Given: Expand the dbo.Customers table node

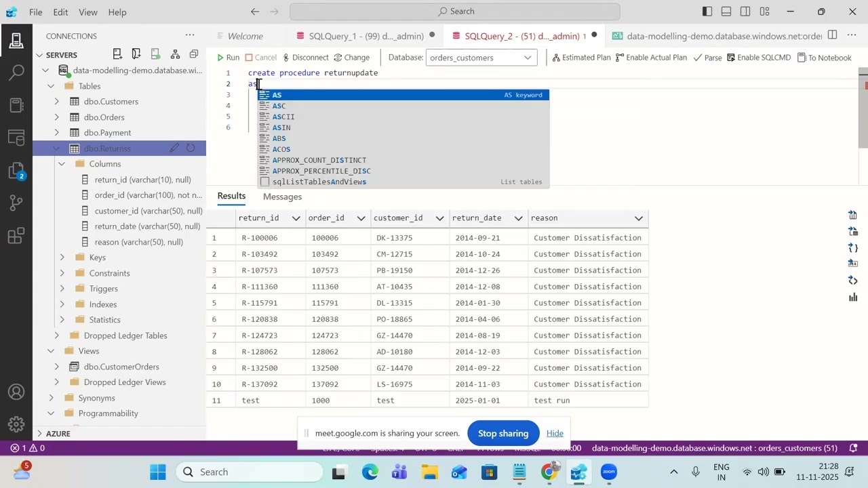Looking at the screenshot, I should tap(56, 102).
